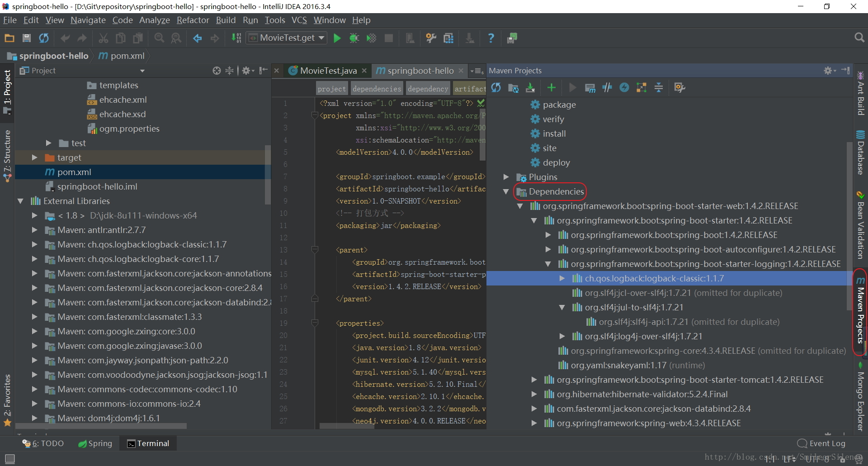
Task: Click Download Sources and Documentation icon
Action: click(530, 87)
